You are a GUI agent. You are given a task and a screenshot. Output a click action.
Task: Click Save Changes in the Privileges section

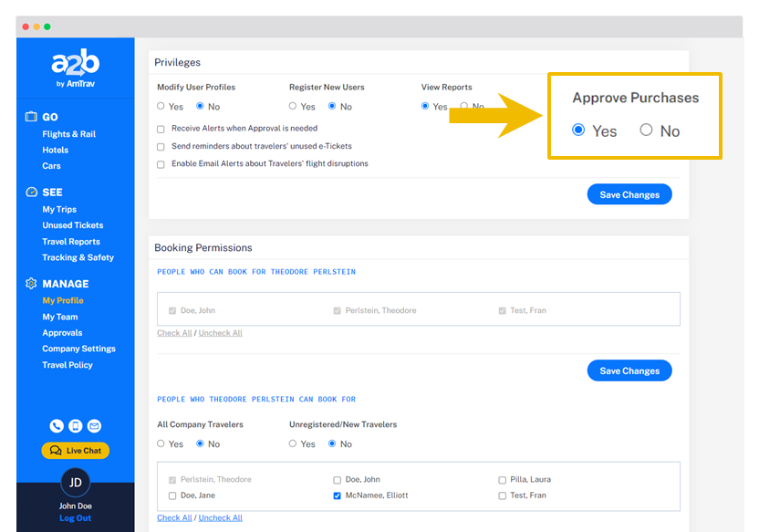click(x=629, y=194)
